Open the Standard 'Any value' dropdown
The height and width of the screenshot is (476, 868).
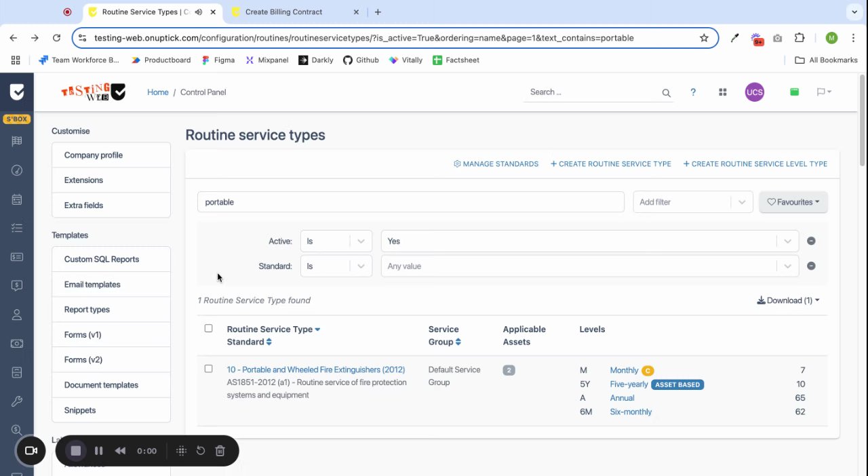tap(590, 266)
